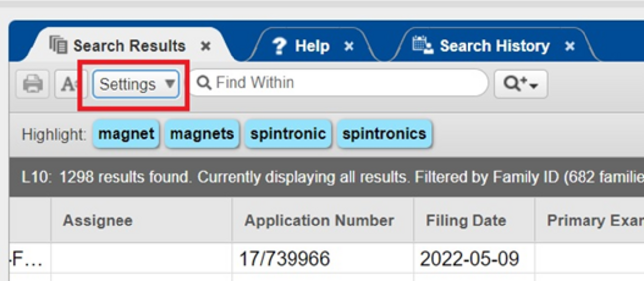Click the print icon in toolbar

(33, 84)
